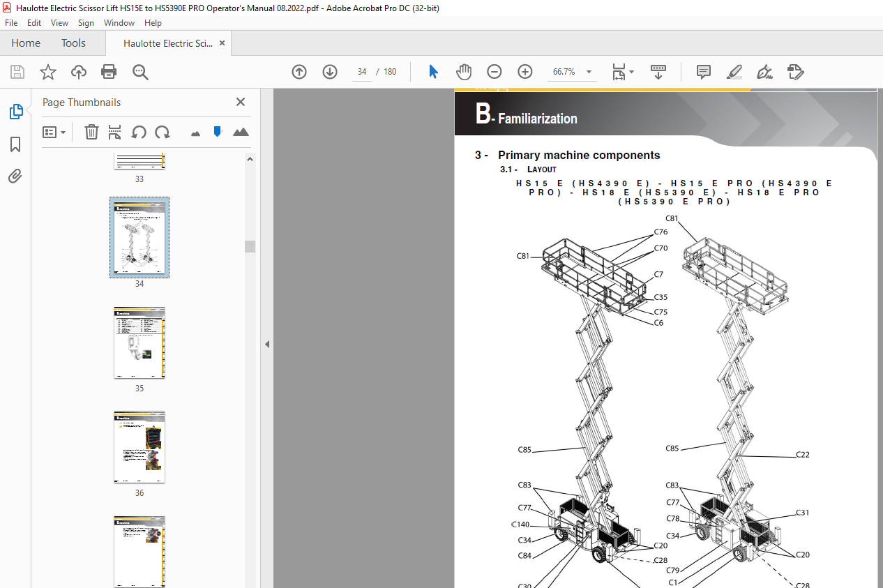
Task: Add a sticky note comment
Action: (x=704, y=72)
